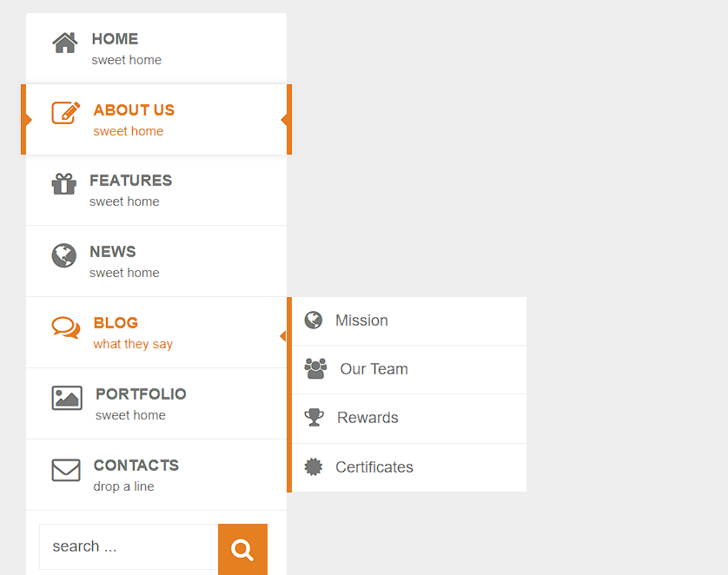Select the FEATURES menu entry

pyautogui.click(x=156, y=190)
